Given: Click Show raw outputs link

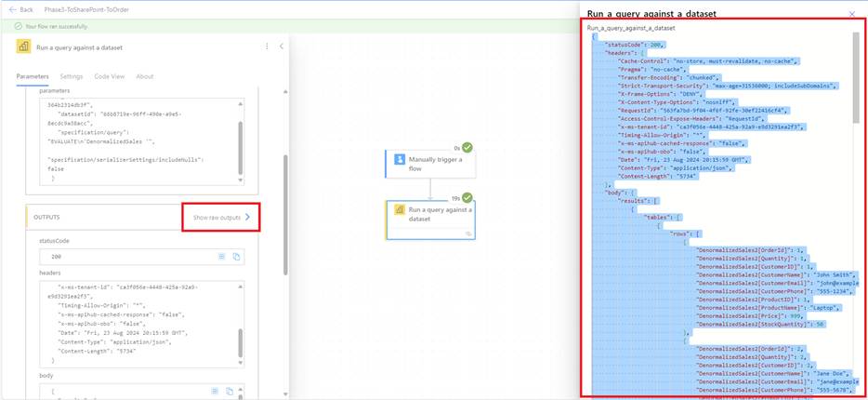Looking at the screenshot, I should click(221, 217).
